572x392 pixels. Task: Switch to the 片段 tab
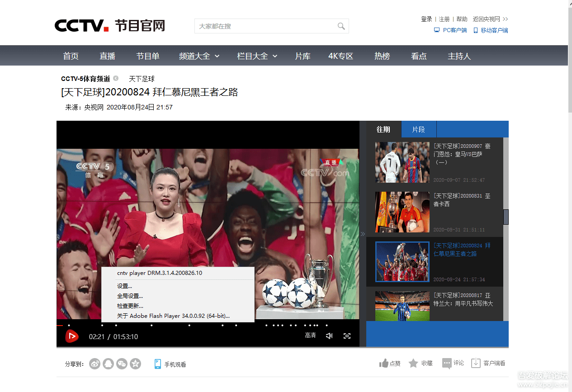click(418, 129)
